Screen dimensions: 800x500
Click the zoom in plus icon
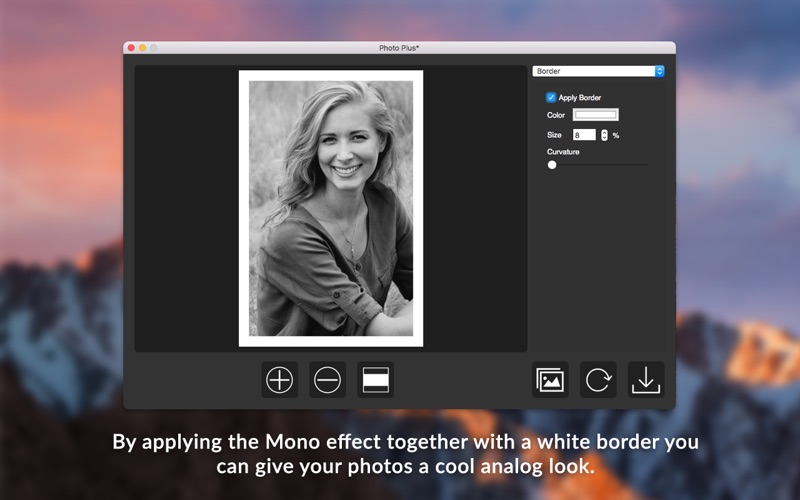[279, 380]
